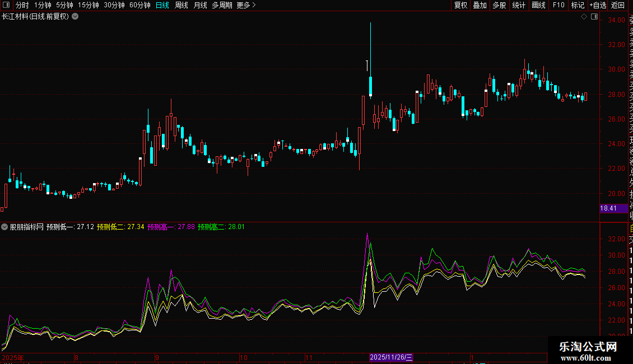
Task: Open the 股朋指标网 indicator dropdown arrow
Action: [x=4, y=227]
